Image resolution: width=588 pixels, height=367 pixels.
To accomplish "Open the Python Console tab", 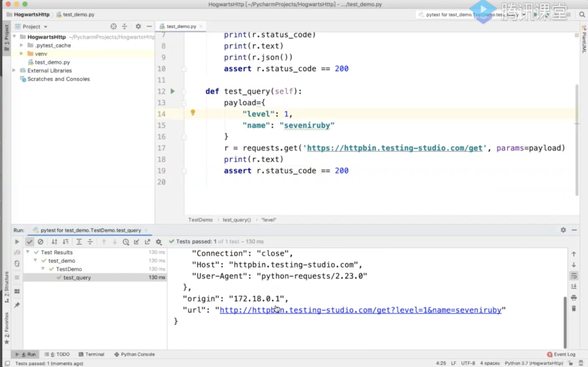I will coord(134,354).
